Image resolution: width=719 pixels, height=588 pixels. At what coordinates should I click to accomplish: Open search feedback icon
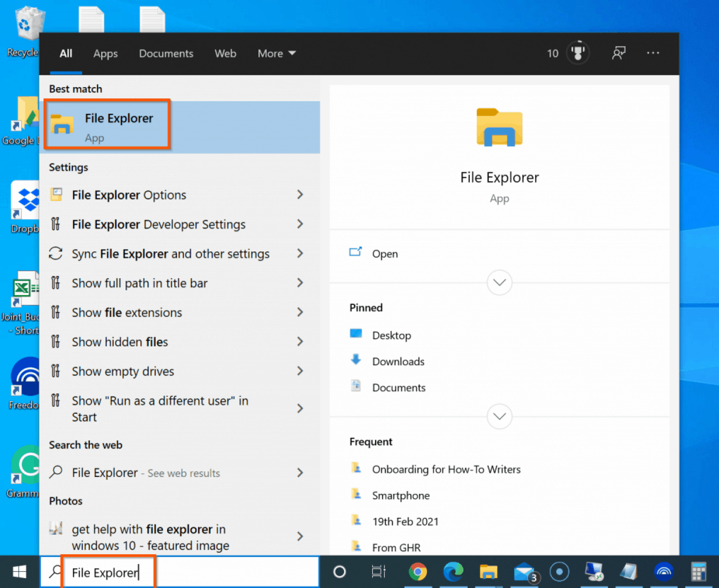(619, 53)
